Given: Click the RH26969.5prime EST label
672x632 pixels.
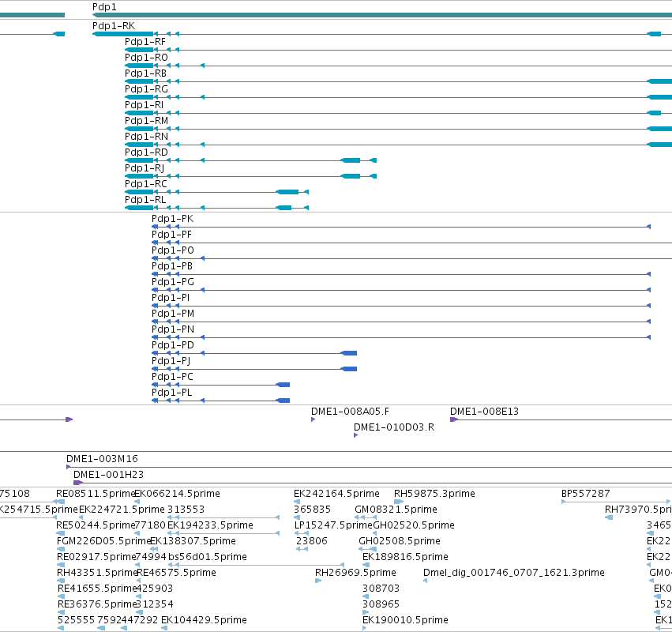Looking at the screenshot, I should (x=355, y=573).
